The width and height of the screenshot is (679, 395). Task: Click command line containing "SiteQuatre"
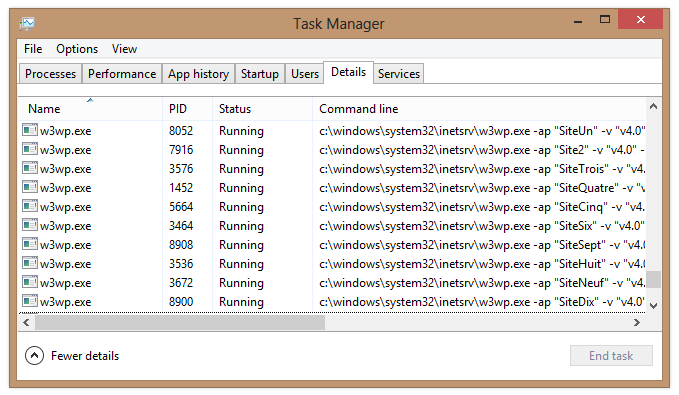[x=482, y=188]
